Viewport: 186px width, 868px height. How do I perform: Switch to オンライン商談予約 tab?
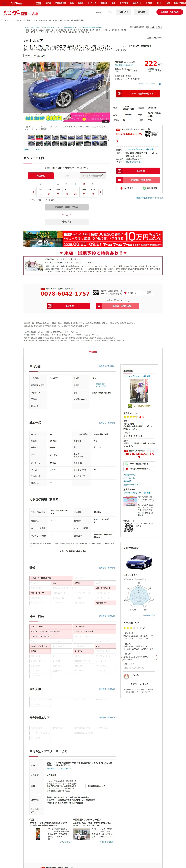click(x=93, y=176)
